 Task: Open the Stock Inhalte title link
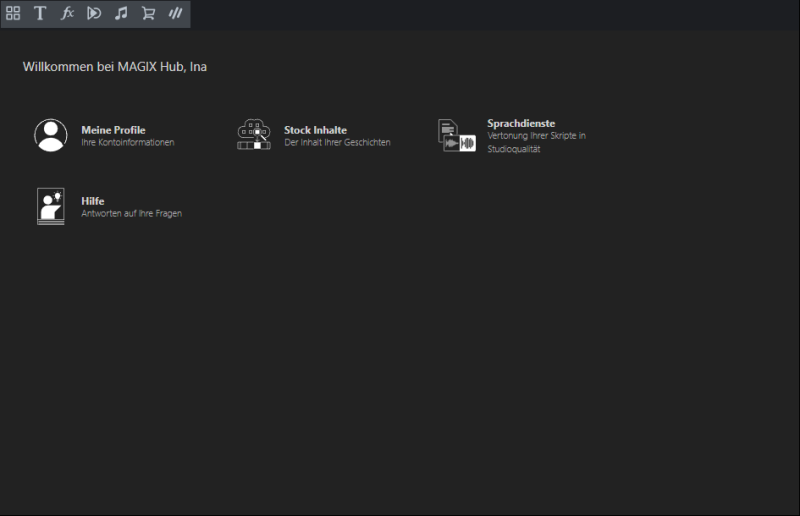pos(315,130)
